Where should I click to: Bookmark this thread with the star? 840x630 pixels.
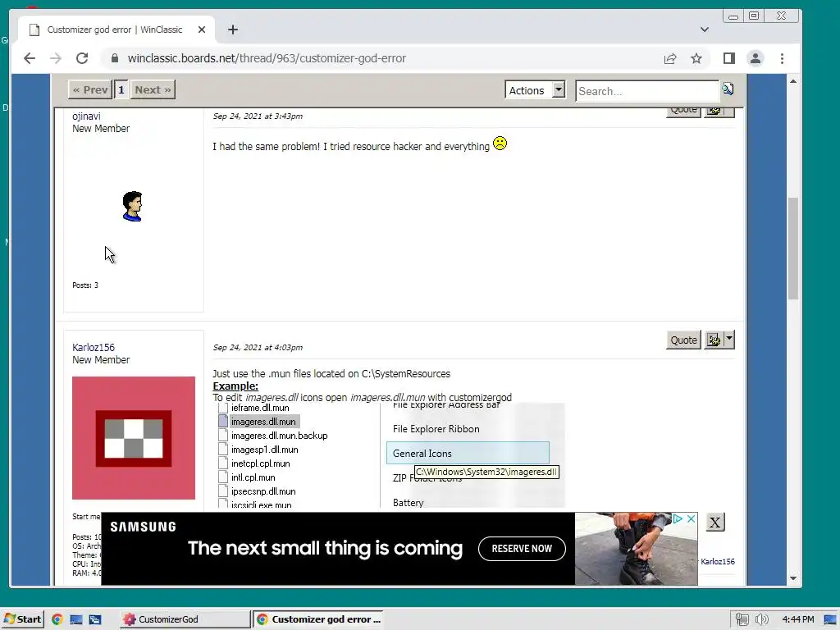point(696,58)
